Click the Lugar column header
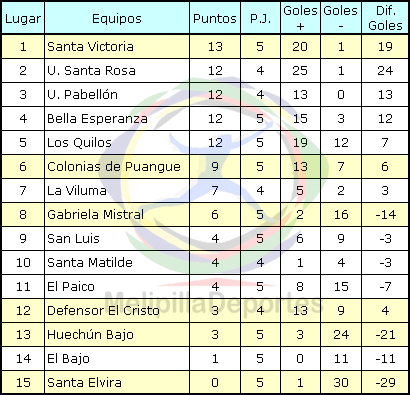This screenshot has height=395, width=410. 23,18
